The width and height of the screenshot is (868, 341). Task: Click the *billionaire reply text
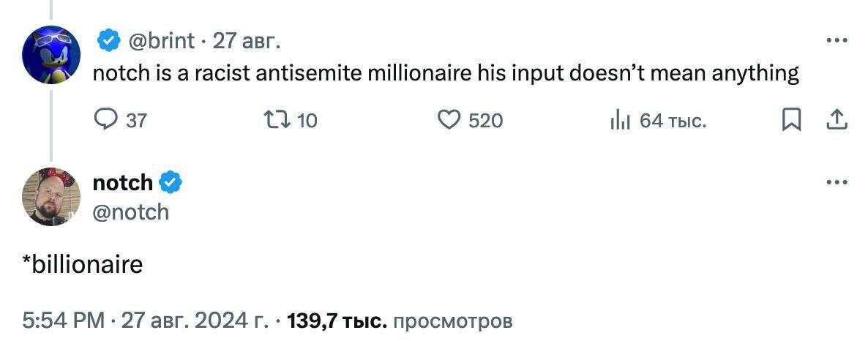81,264
